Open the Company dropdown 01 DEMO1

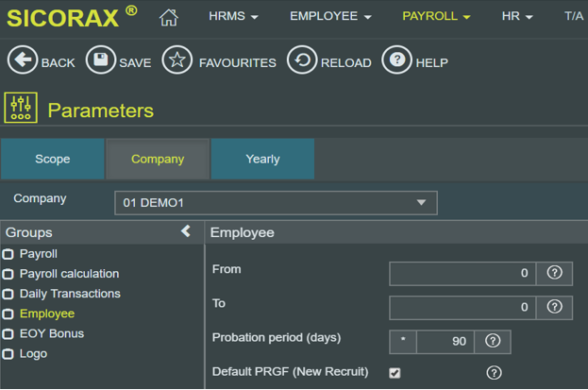(276, 203)
